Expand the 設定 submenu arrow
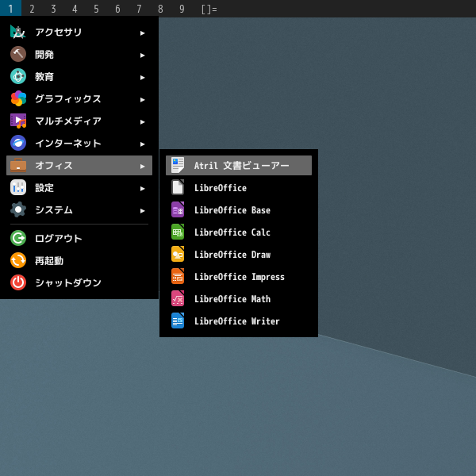The width and height of the screenshot is (476, 476). 142,189
